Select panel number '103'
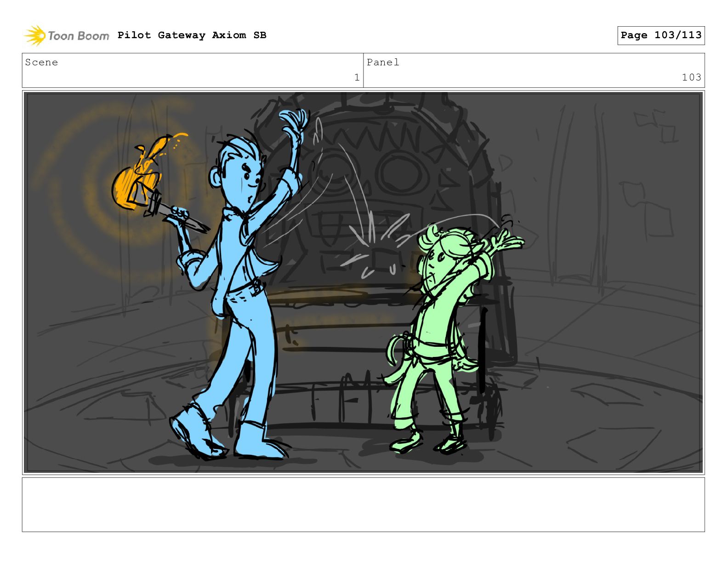This screenshot has height=563, width=728. (x=691, y=77)
